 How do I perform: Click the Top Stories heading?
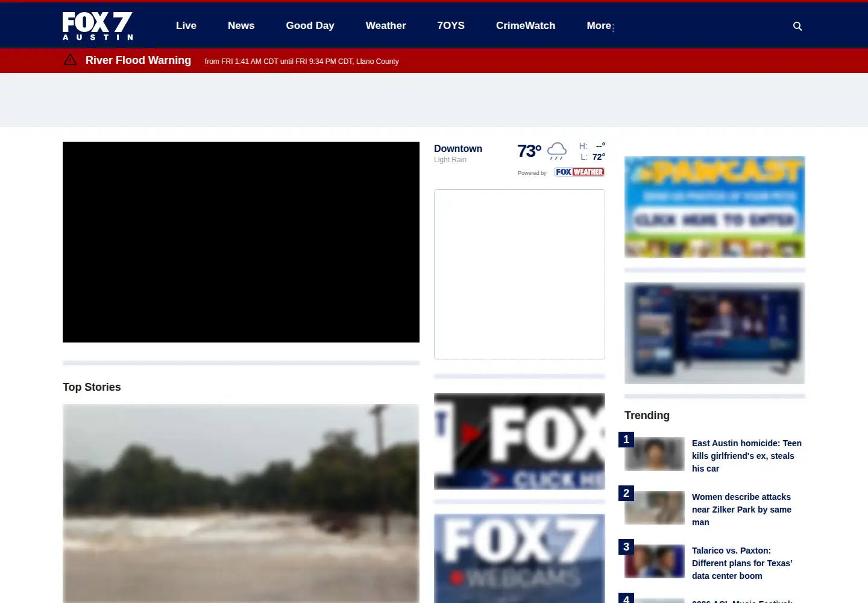[x=92, y=387]
